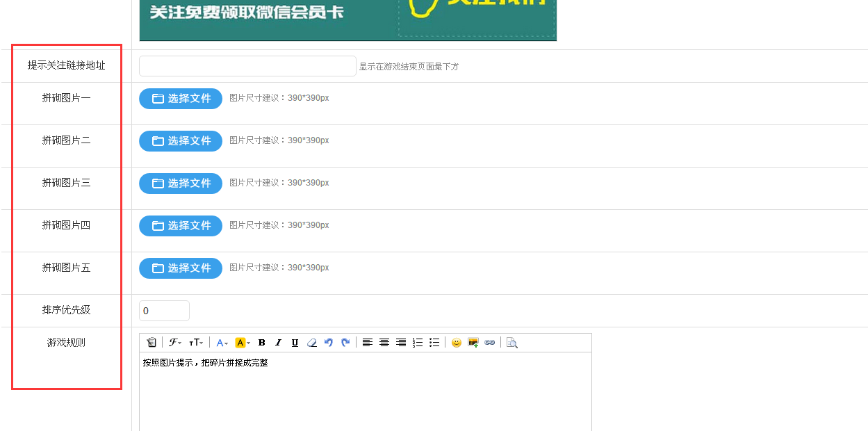Open the preview icon in the editor toolbar

click(x=512, y=343)
